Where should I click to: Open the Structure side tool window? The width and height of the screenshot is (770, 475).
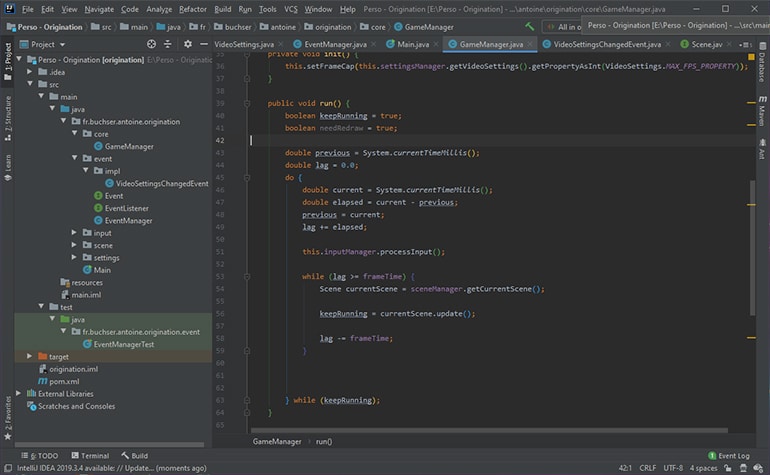pyautogui.click(x=7, y=118)
